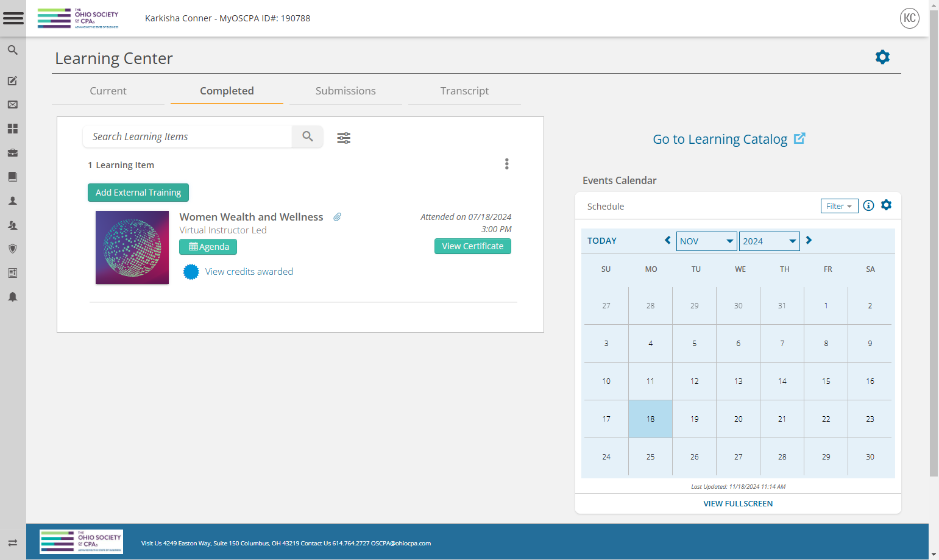This screenshot has height=560, width=939.
Task: Open the Transcript tab
Action: coord(464,91)
